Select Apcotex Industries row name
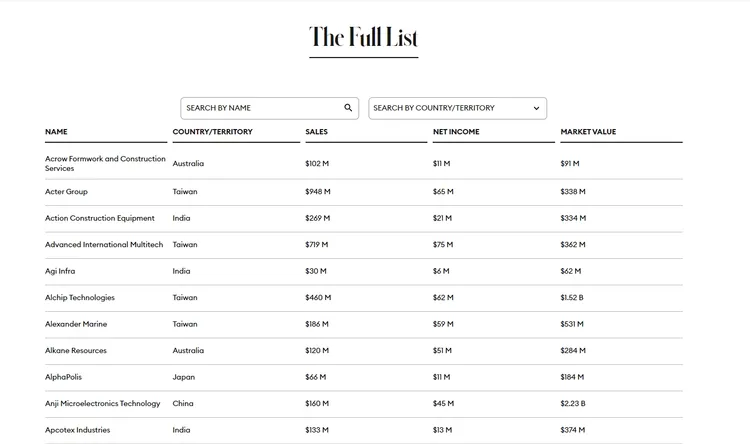 [x=78, y=430]
